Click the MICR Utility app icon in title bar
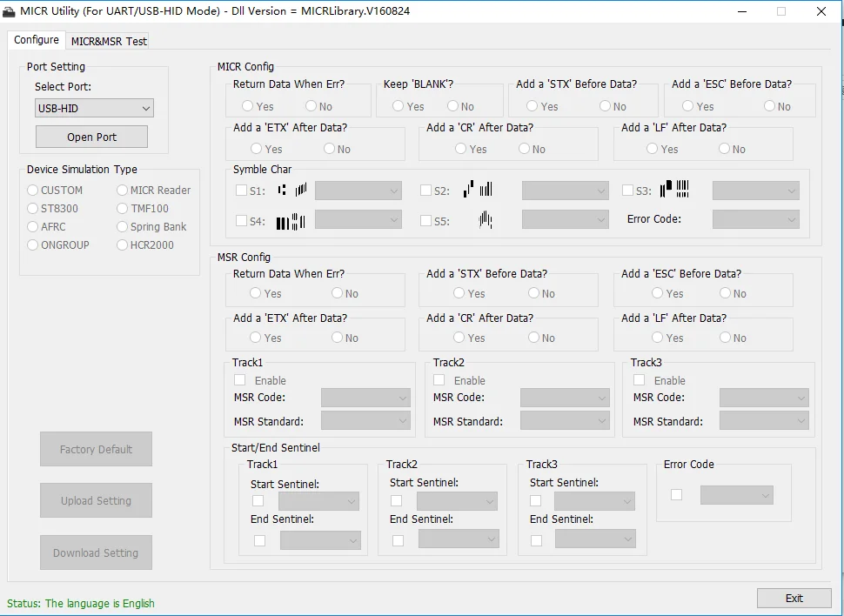844x616 pixels. click(x=10, y=11)
